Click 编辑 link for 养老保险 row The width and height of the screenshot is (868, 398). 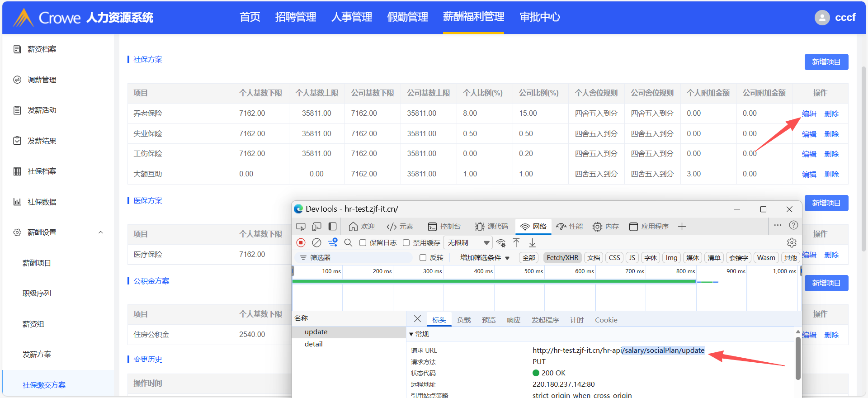coord(809,114)
